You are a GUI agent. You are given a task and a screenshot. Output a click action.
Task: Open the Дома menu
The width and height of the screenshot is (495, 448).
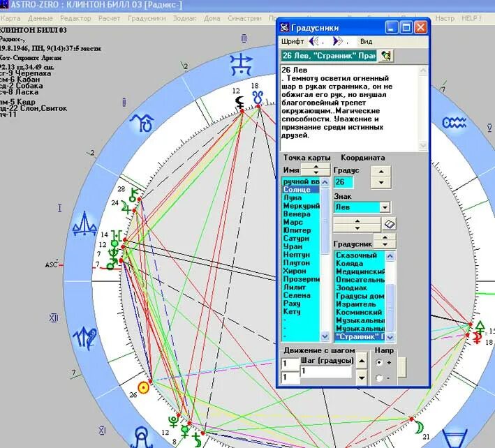212,18
